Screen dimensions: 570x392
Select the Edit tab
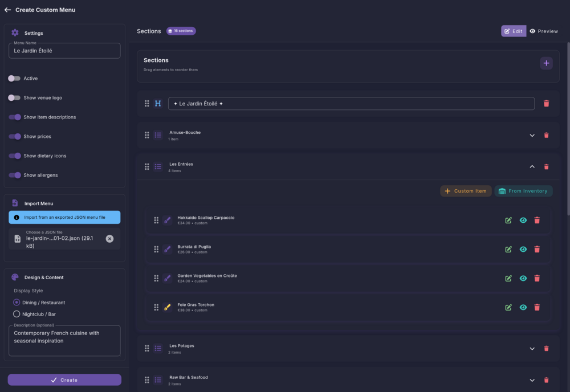tap(513, 31)
